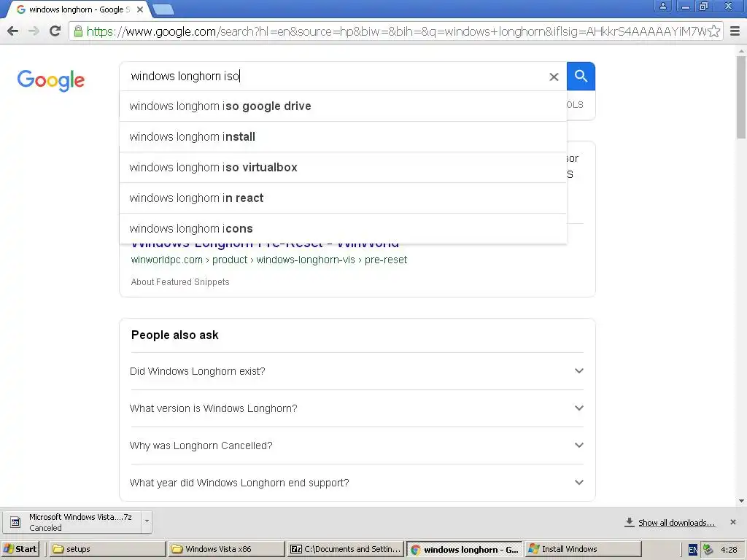
Task: Bookmark this page with the star icon
Action: click(x=713, y=31)
